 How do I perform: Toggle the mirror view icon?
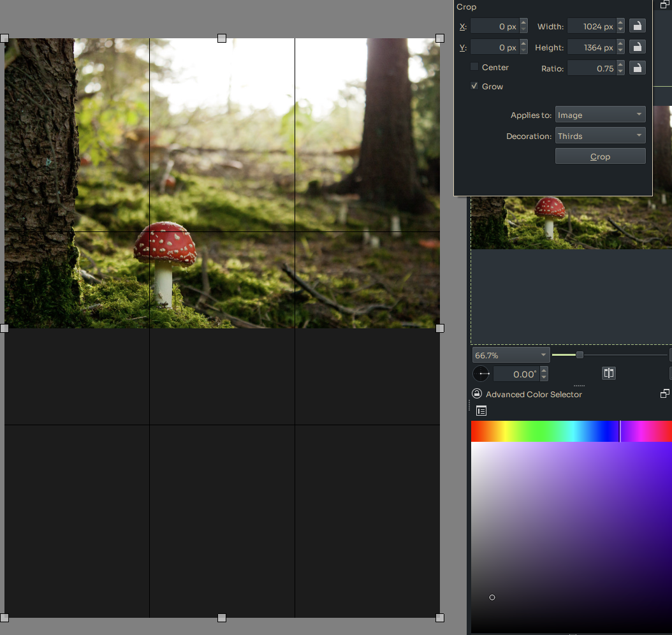click(609, 373)
